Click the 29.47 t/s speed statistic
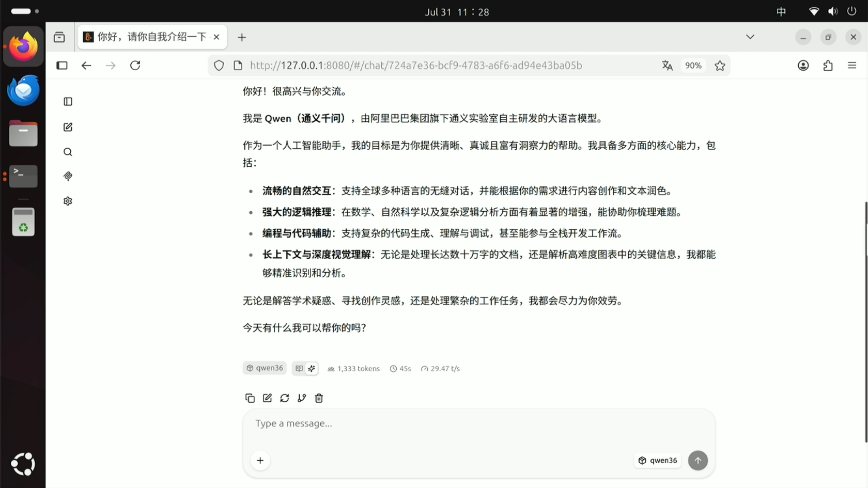The image size is (868, 488). coord(440,369)
